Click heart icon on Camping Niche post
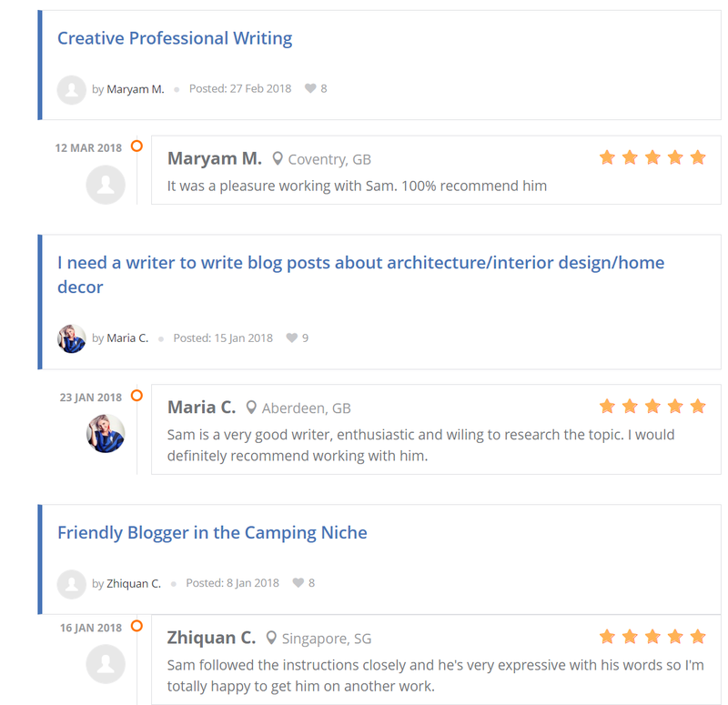This screenshot has height=705, width=728. point(298,583)
